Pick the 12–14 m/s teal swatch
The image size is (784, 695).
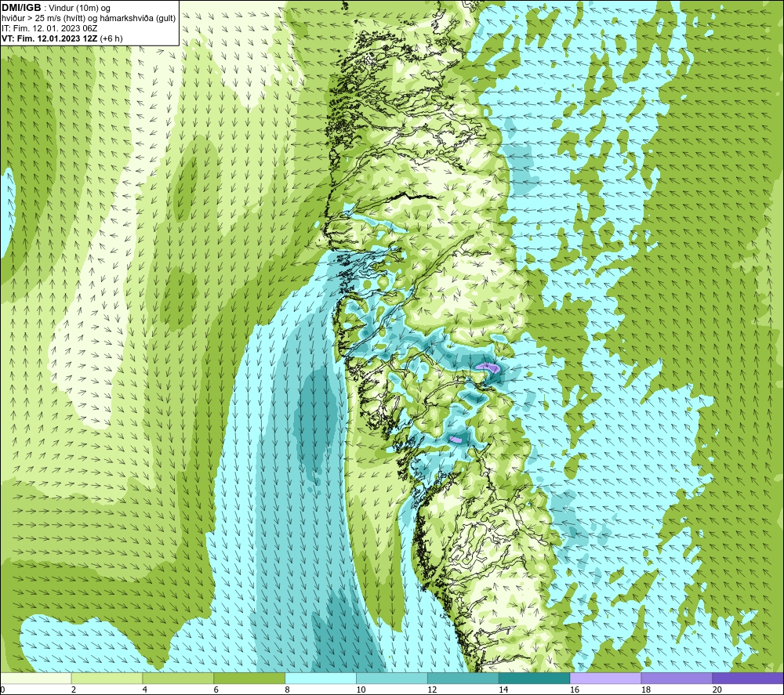463,678
